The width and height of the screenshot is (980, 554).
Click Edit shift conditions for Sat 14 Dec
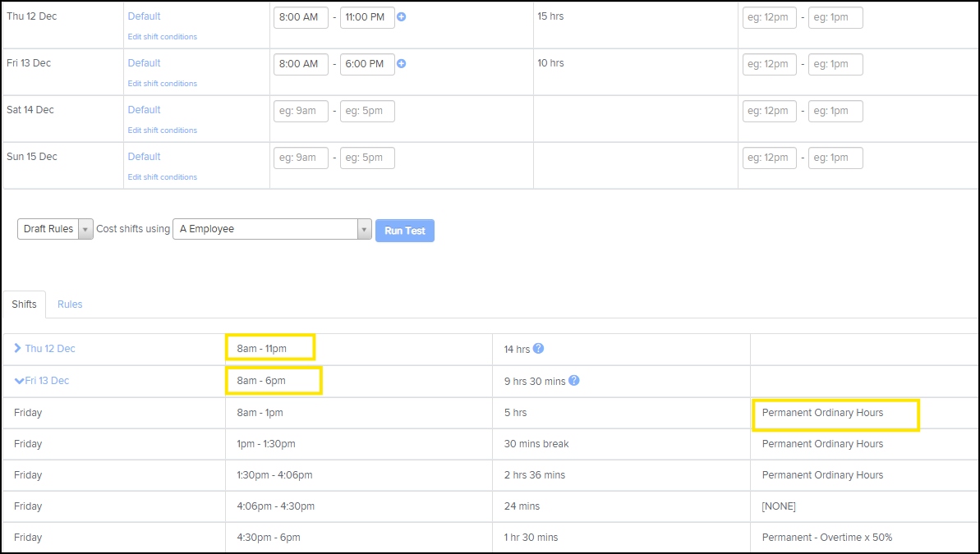(x=162, y=130)
